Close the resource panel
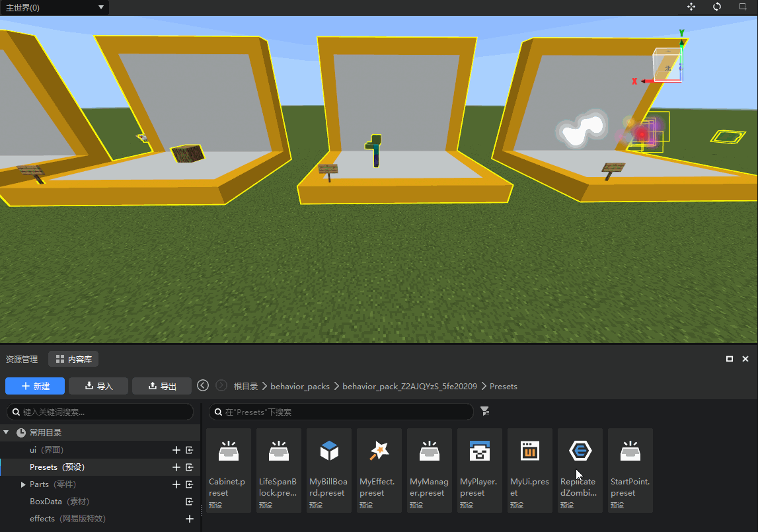The width and height of the screenshot is (758, 532). coord(745,359)
